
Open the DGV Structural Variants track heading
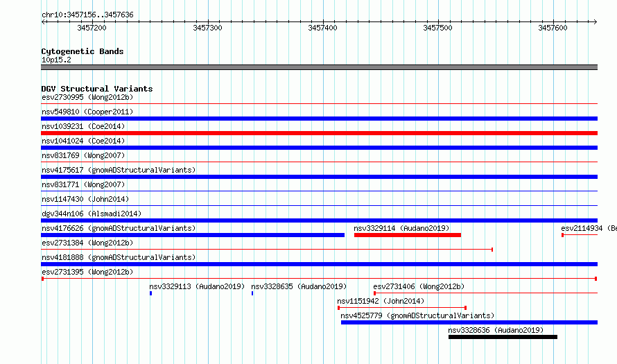coord(97,89)
